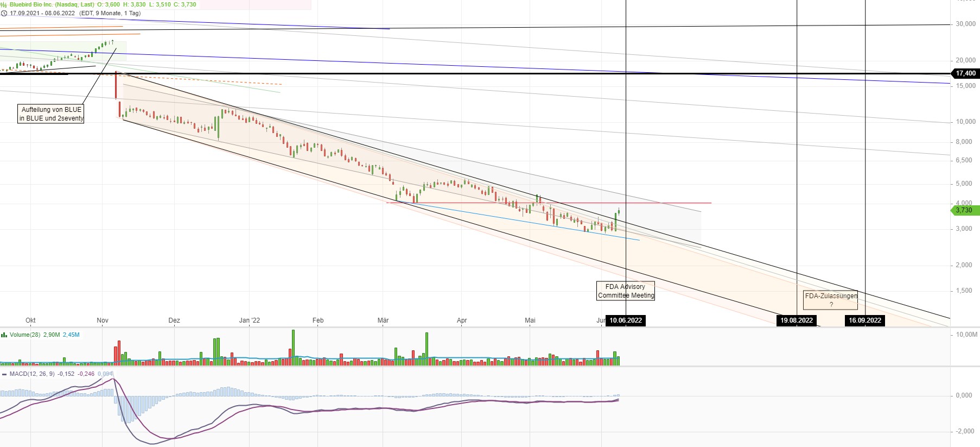Select the FDA-Zulassungen annotation box
The height and width of the screenshot is (447, 980).
tap(831, 300)
